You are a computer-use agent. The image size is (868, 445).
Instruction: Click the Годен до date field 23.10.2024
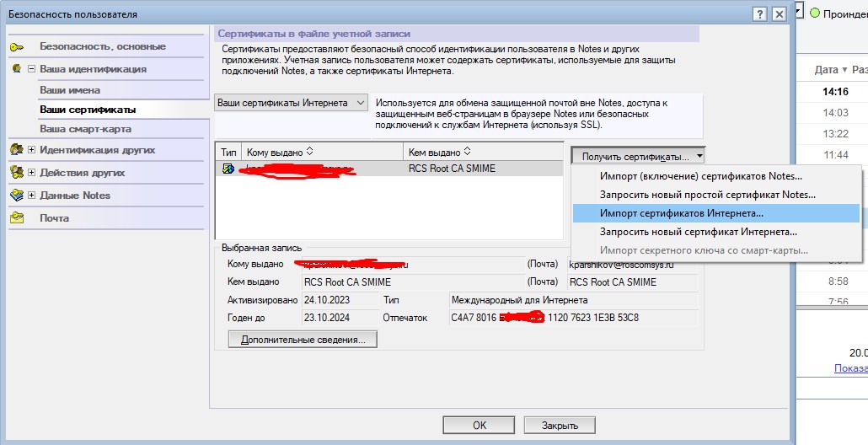pyautogui.click(x=341, y=319)
